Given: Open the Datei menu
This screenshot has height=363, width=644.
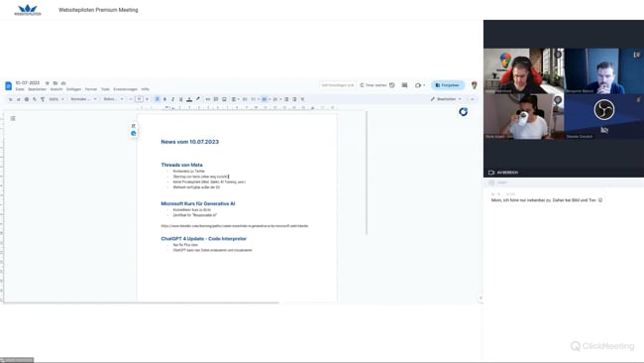Looking at the screenshot, I should [20, 89].
